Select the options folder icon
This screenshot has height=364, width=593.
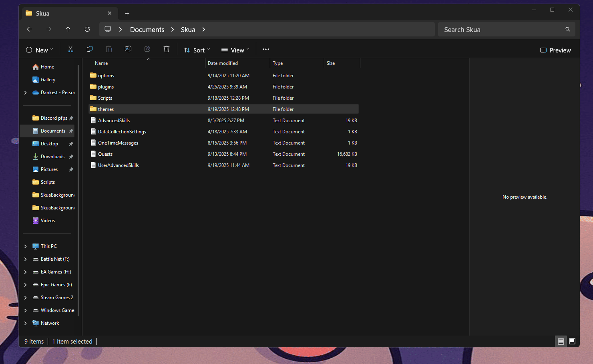tap(93, 75)
